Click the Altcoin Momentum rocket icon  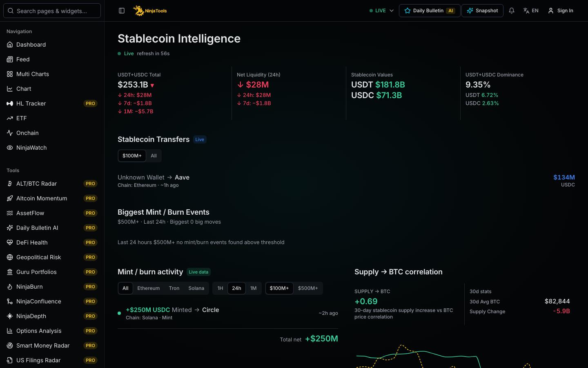[10, 198]
